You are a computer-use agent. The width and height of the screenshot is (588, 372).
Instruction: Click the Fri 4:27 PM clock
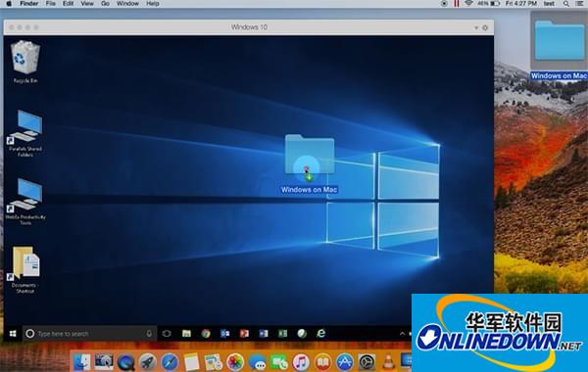(520, 4)
